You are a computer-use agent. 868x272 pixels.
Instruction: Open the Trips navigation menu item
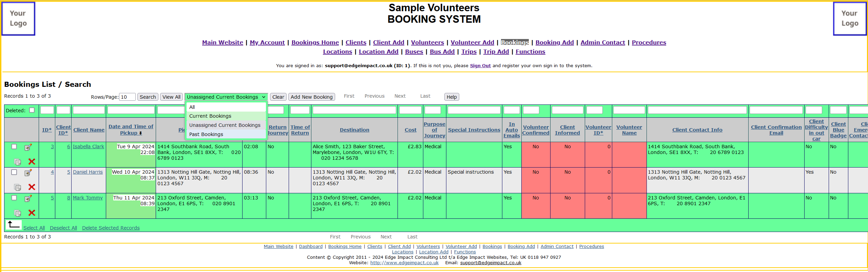click(469, 52)
